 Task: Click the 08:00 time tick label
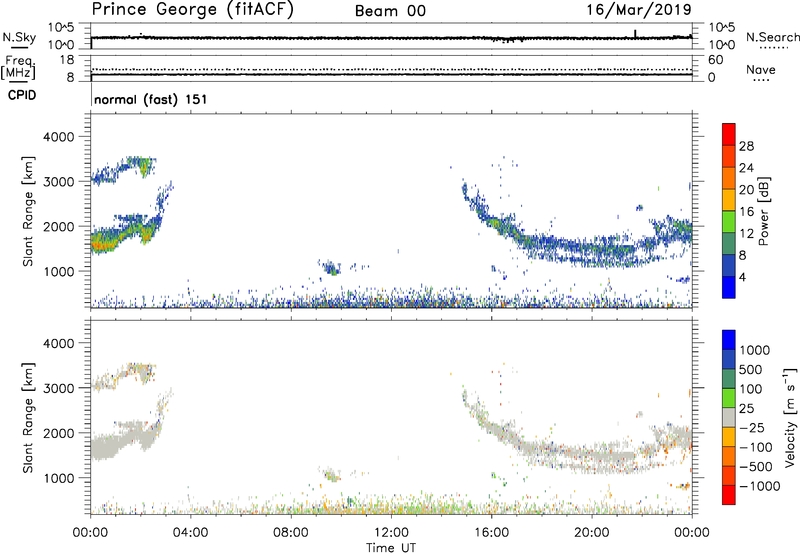click(291, 533)
